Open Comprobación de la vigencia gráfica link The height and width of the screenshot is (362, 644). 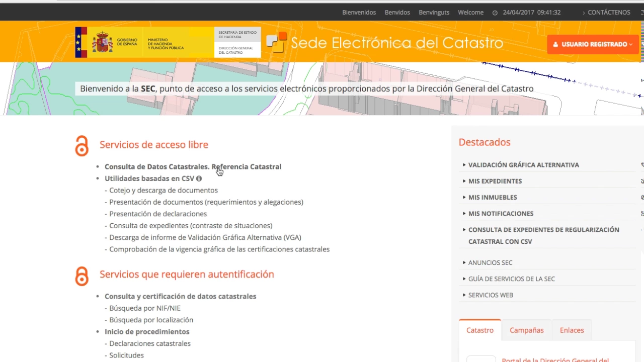click(x=219, y=249)
